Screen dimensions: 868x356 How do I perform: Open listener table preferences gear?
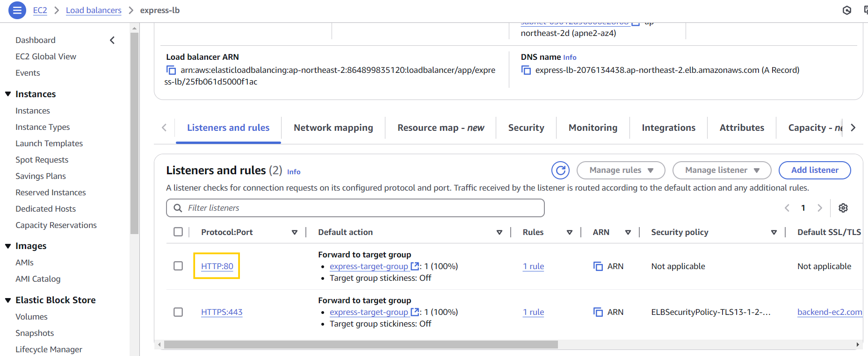[843, 208]
